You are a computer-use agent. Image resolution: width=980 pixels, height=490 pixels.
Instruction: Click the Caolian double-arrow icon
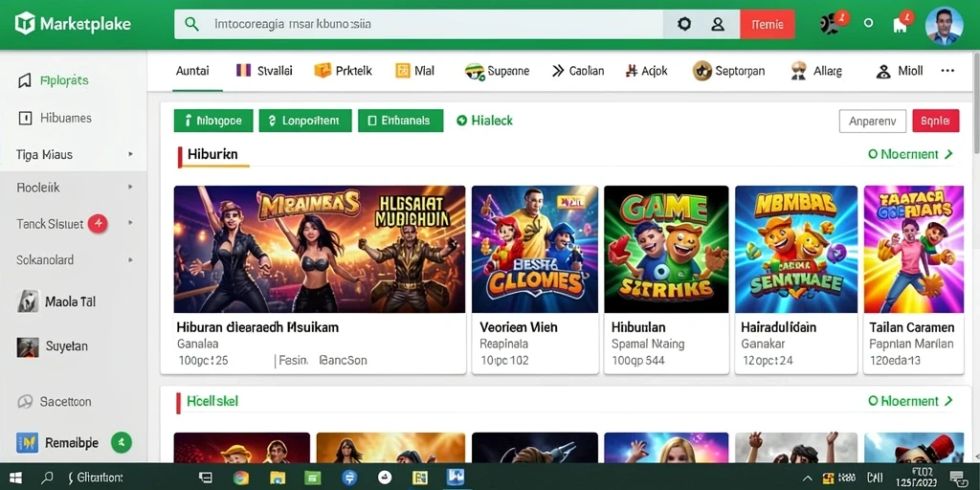[558, 71]
